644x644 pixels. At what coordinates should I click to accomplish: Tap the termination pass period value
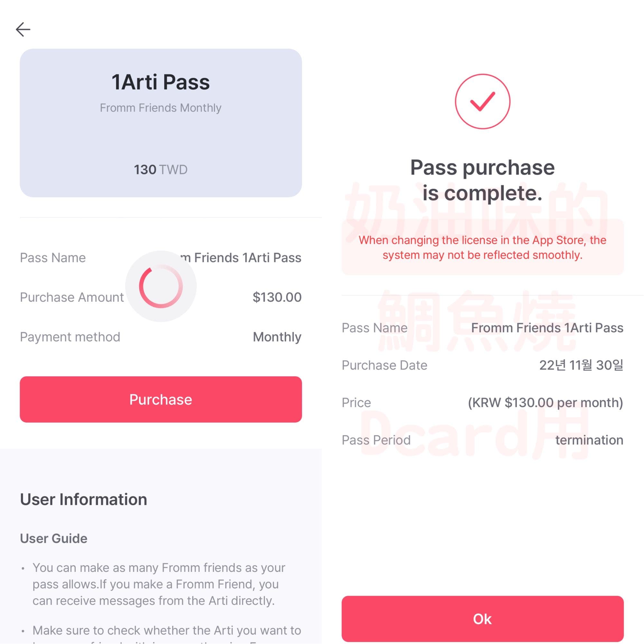pyautogui.click(x=589, y=440)
